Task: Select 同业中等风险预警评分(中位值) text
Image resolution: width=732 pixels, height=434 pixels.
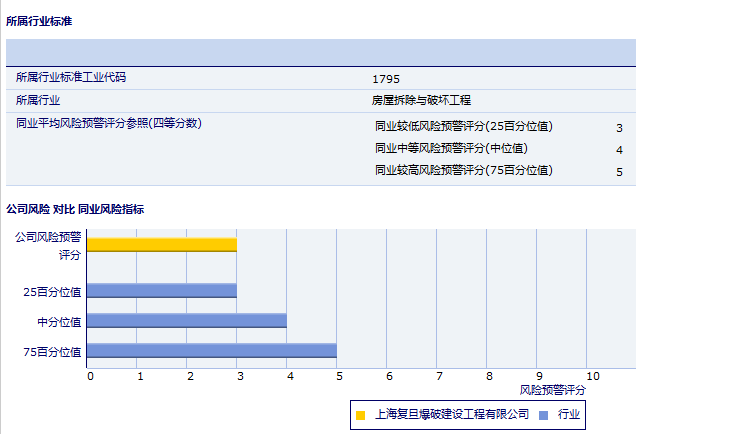Action: tap(451, 148)
